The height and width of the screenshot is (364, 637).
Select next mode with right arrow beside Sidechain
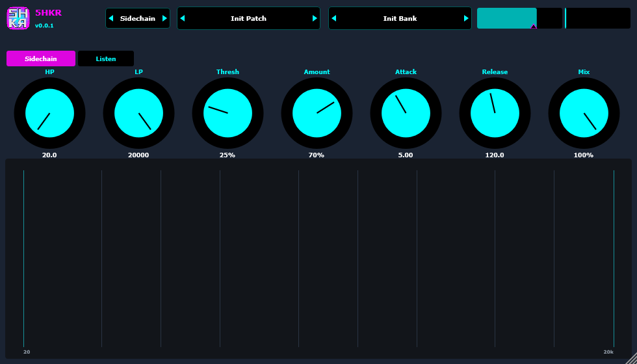[x=164, y=18]
